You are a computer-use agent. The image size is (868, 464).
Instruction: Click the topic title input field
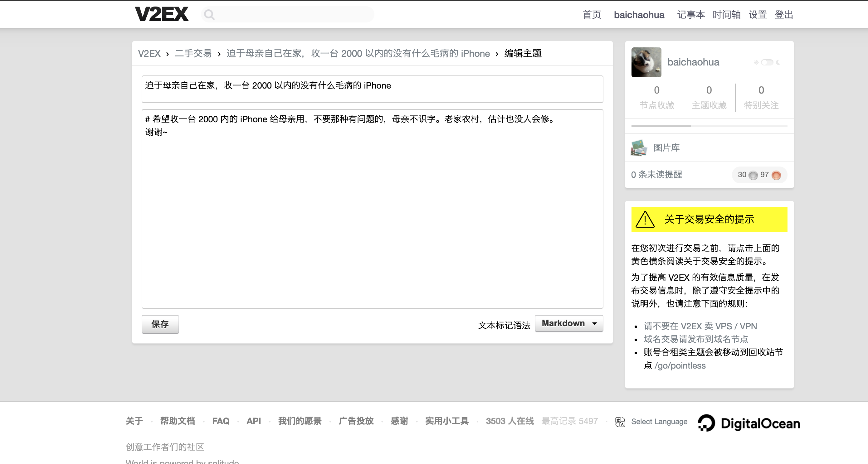click(372, 89)
